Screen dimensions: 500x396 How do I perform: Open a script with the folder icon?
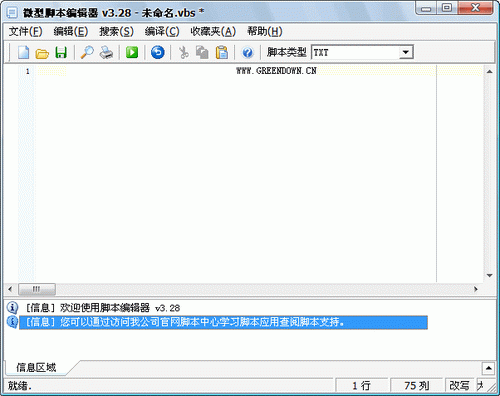click(42, 53)
